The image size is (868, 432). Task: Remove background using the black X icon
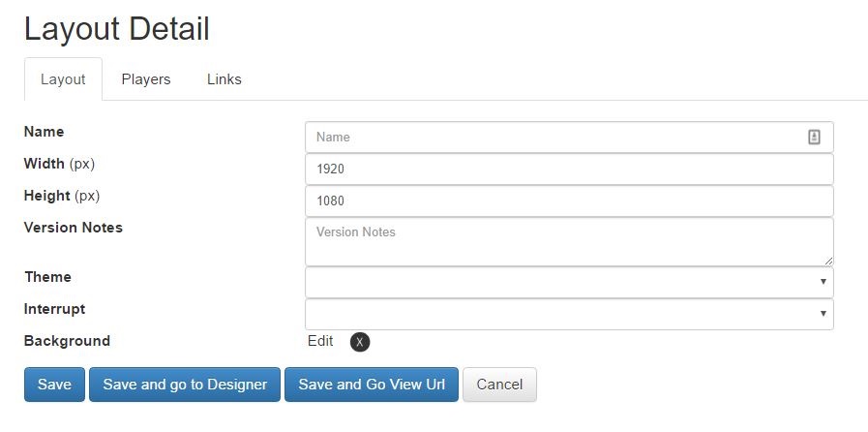(x=360, y=342)
